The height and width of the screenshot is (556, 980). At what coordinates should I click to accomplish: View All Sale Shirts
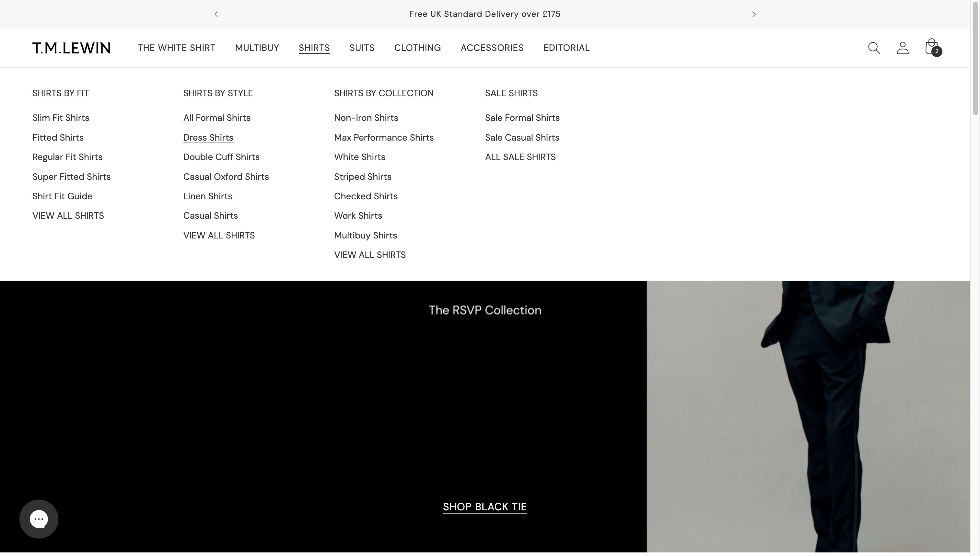(x=520, y=157)
